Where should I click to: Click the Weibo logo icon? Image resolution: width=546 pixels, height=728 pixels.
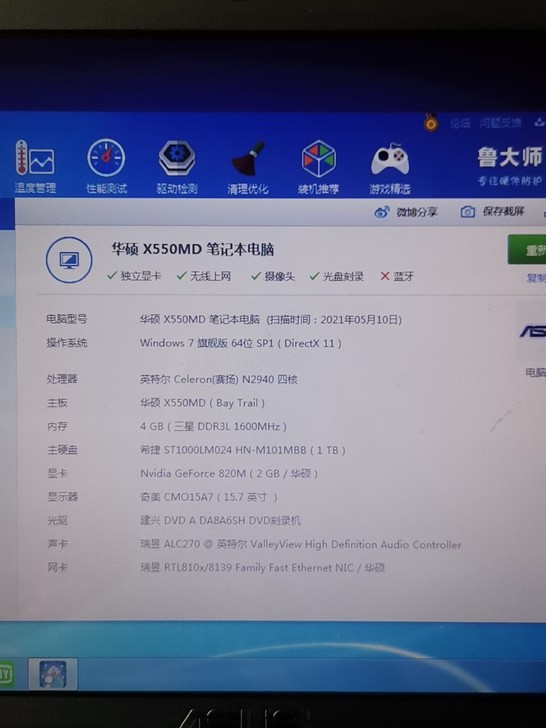click(x=382, y=212)
